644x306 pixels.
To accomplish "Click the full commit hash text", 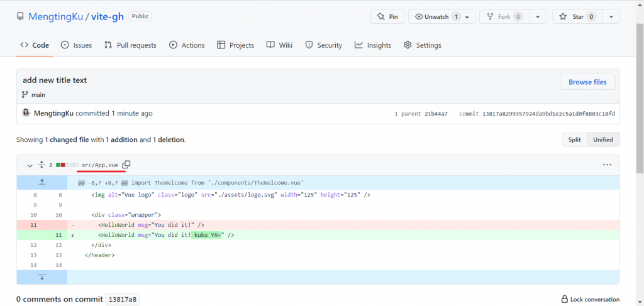I will pos(548,114).
